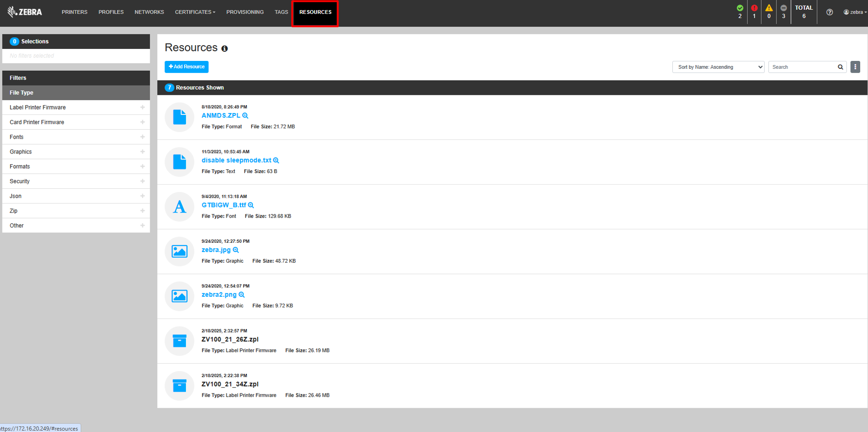Image resolution: width=868 pixels, height=432 pixels.
Task: Open the disable sleepmode.txt link
Action: click(x=236, y=160)
